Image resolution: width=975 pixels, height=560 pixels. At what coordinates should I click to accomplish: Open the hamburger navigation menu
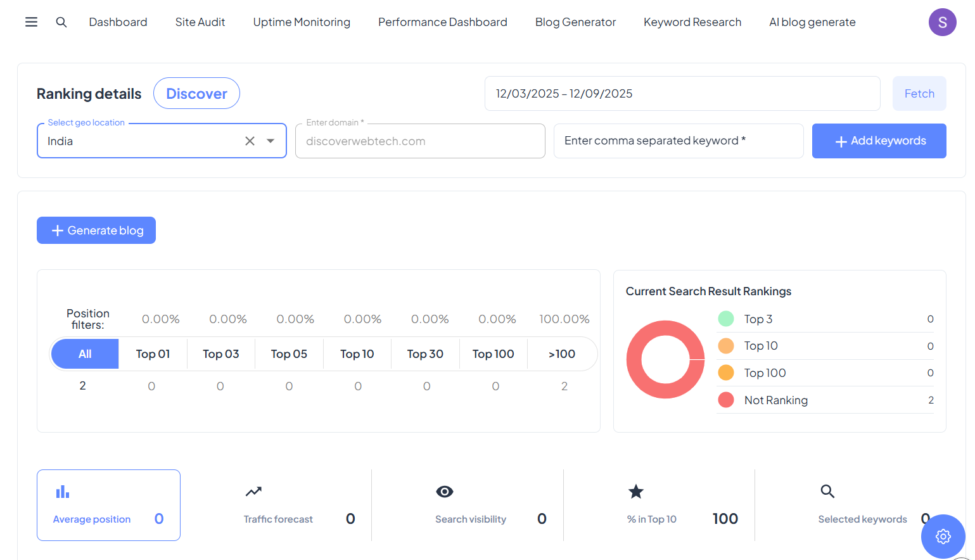coord(31,22)
